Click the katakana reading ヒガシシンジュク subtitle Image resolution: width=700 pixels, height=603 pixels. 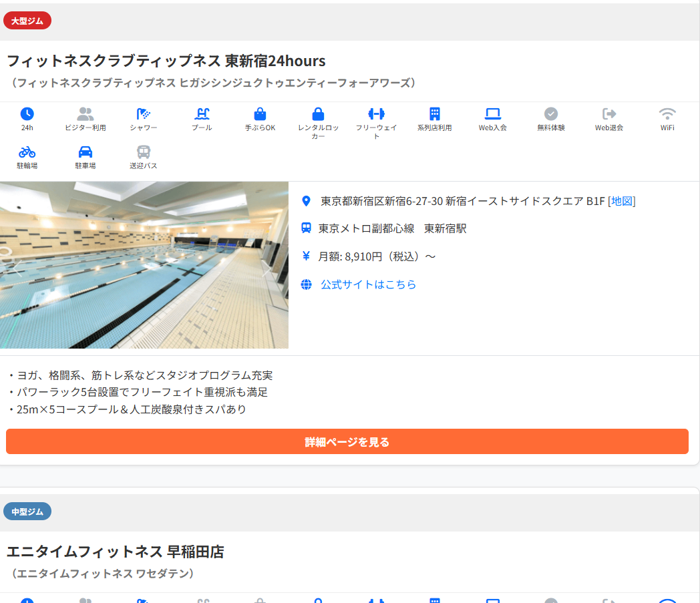click(213, 83)
